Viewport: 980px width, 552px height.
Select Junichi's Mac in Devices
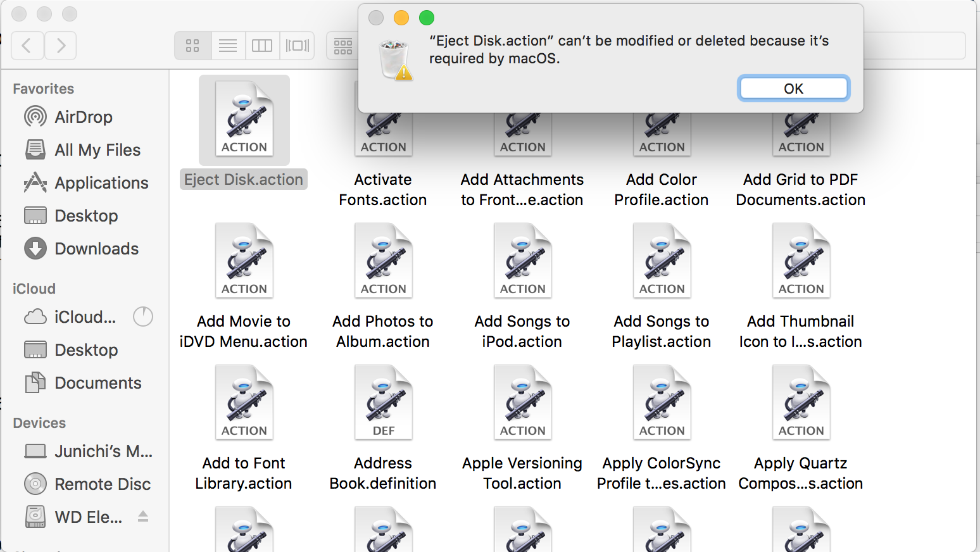[x=89, y=451]
